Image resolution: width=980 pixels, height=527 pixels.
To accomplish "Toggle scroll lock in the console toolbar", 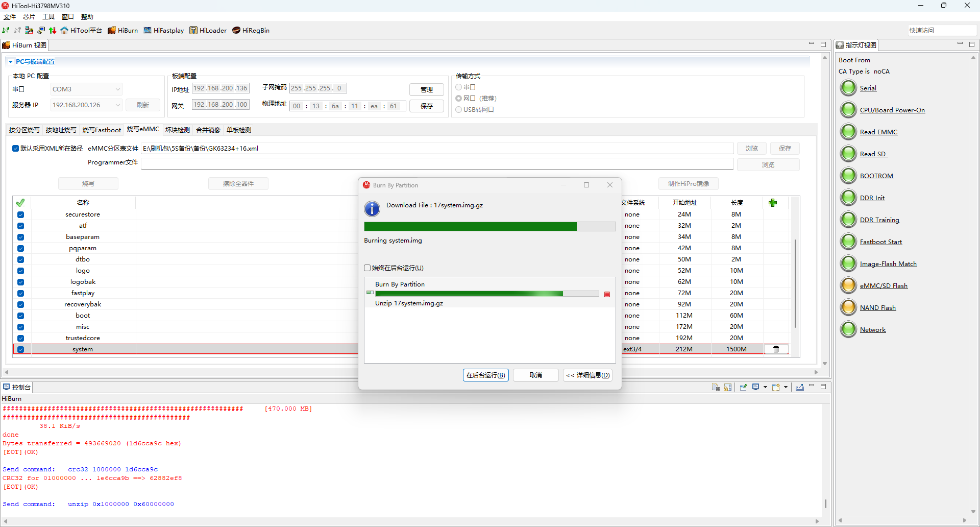I will click(728, 387).
